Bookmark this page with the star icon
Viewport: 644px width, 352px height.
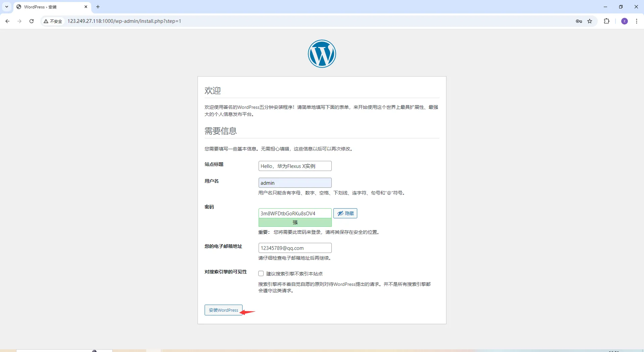pyautogui.click(x=590, y=21)
